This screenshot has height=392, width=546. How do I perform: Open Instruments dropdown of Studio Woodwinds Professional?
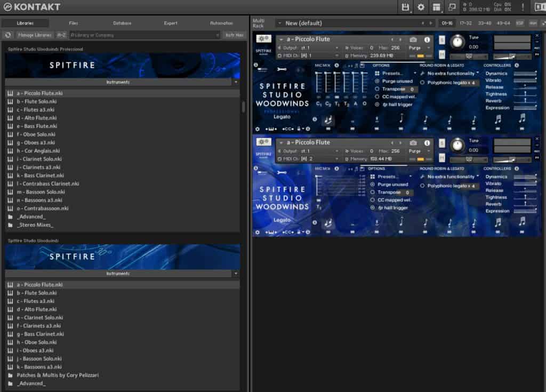(236, 82)
